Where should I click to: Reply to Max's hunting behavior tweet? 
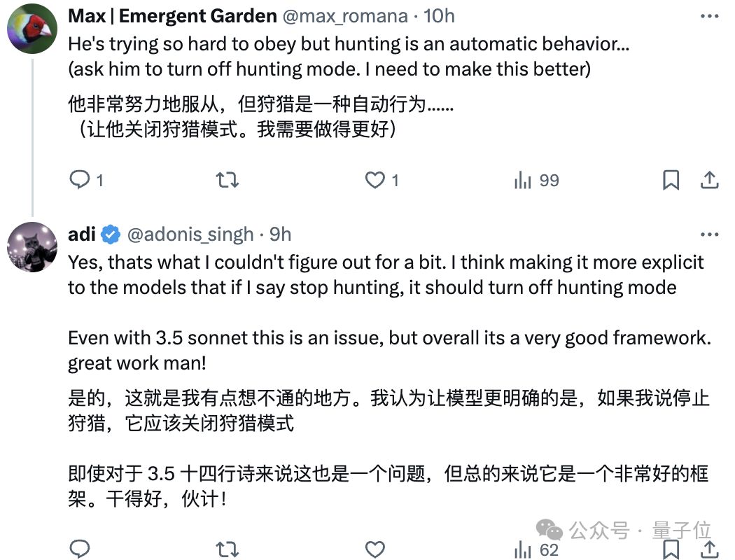(x=86, y=180)
